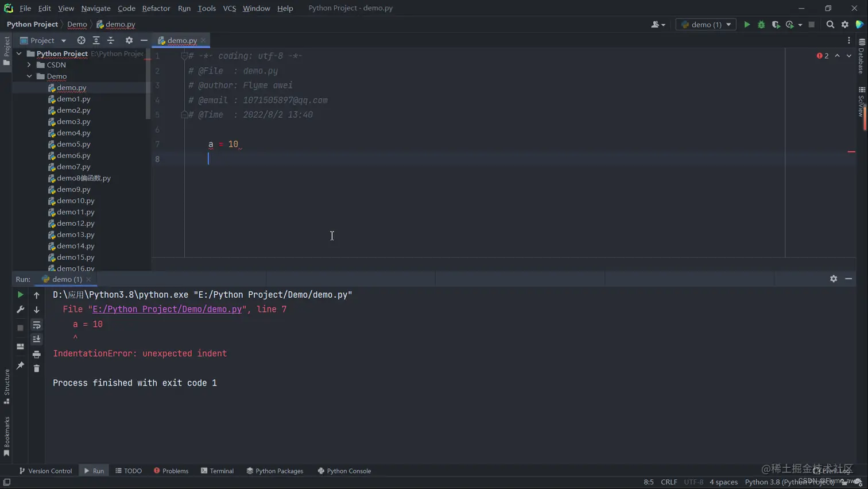Open IDE settings gear in top toolbar
868x489 pixels.
tap(845, 25)
